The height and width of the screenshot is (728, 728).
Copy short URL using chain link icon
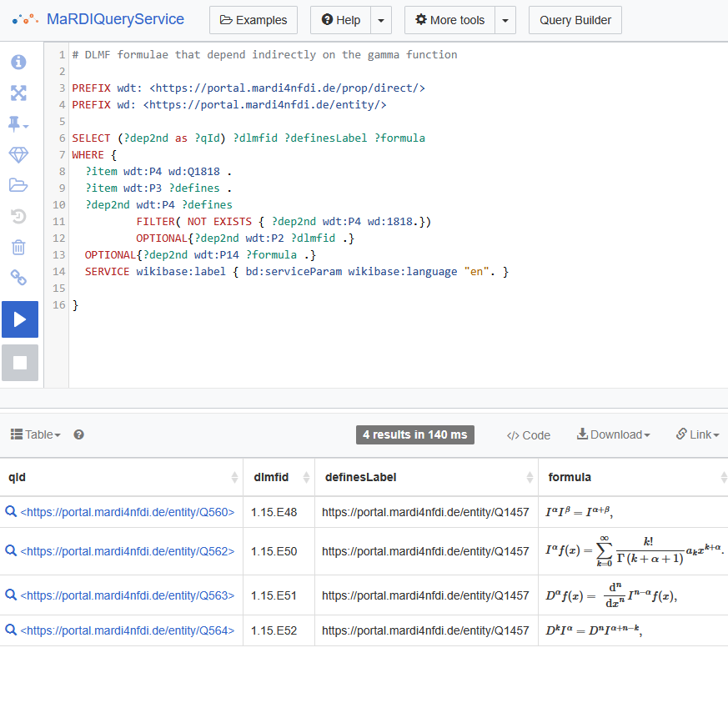pyautogui.click(x=18, y=277)
